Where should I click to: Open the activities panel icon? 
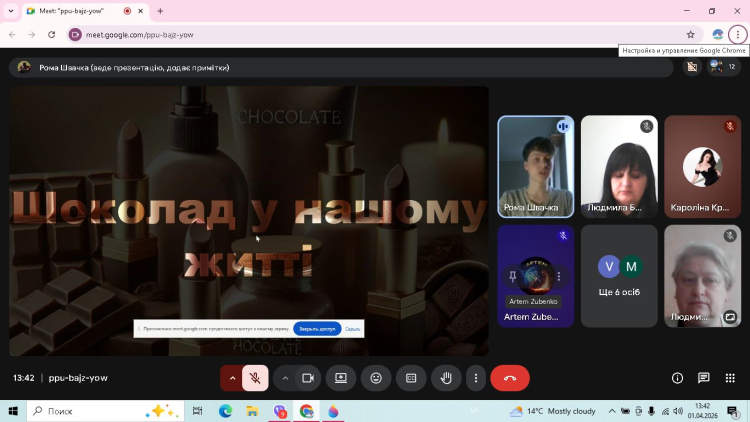coord(729,378)
